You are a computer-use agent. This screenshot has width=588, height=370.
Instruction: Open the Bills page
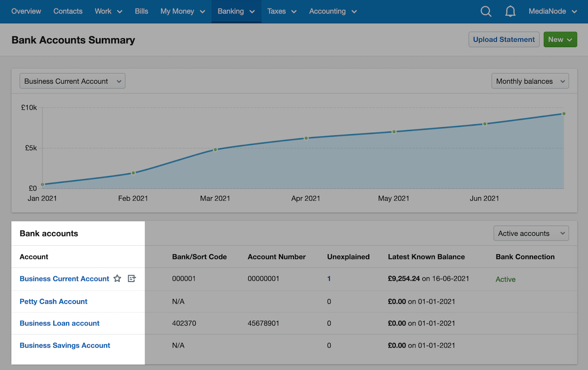(x=141, y=11)
